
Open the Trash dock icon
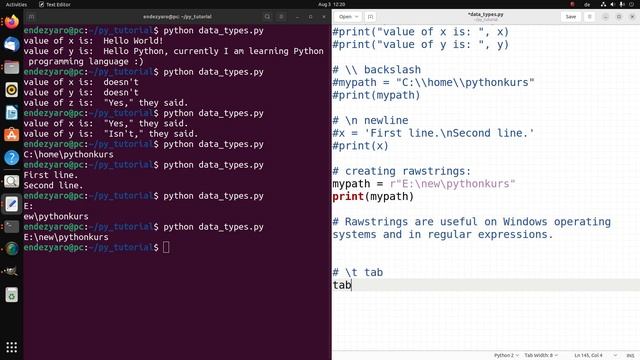[x=11, y=295]
